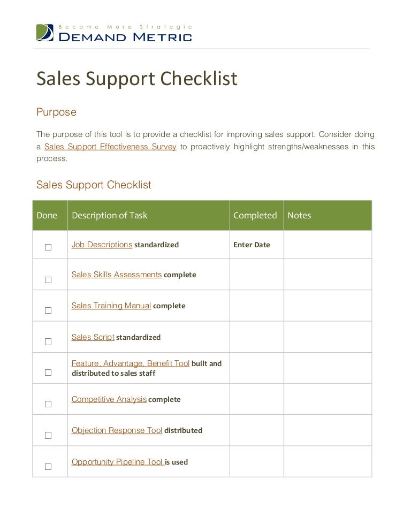Click the Sales Script link

click(93, 337)
